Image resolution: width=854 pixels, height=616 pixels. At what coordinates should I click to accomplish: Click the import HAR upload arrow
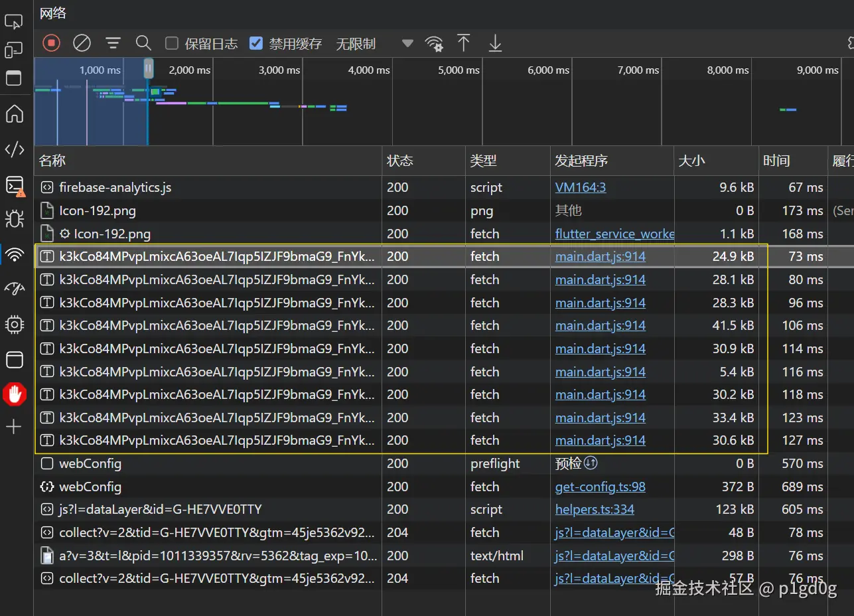[464, 44]
